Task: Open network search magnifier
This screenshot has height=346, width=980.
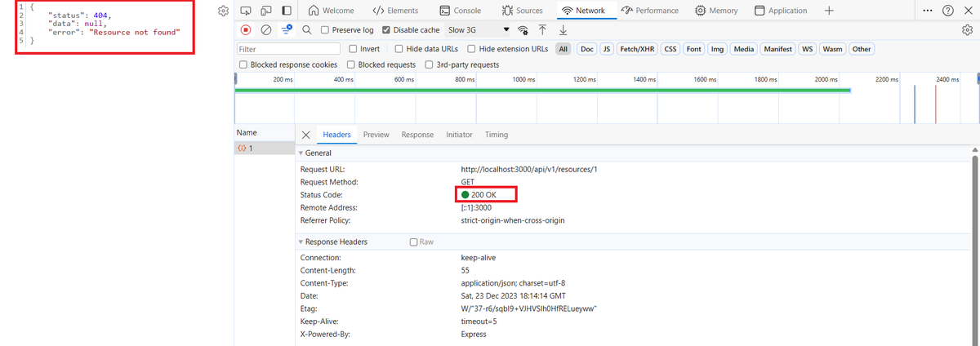Action: [x=306, y=29]
